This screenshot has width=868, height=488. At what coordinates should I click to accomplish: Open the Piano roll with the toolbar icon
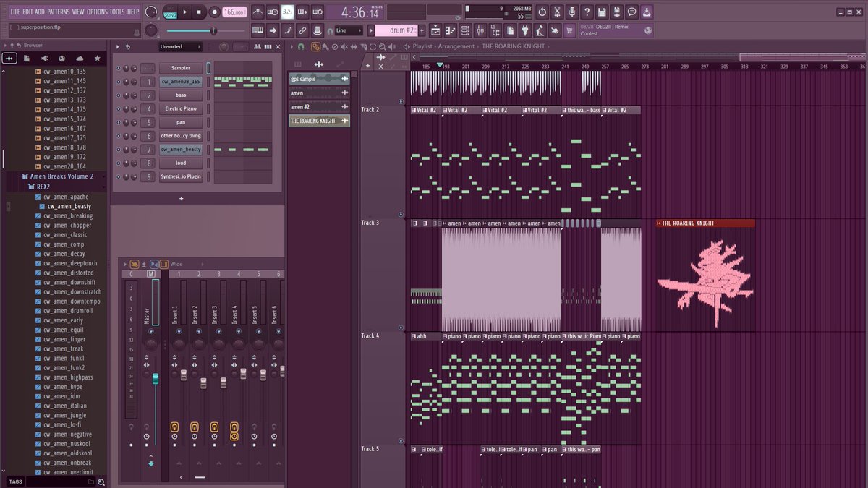point(450,30)
